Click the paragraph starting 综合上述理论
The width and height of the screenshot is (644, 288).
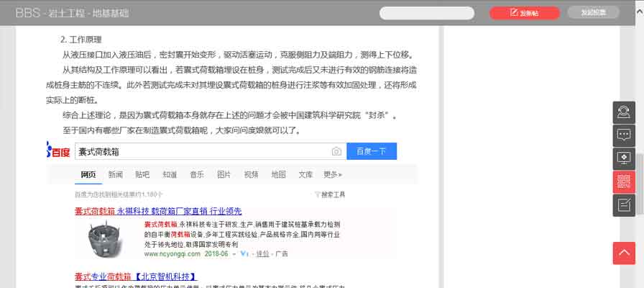coord(231,116)
